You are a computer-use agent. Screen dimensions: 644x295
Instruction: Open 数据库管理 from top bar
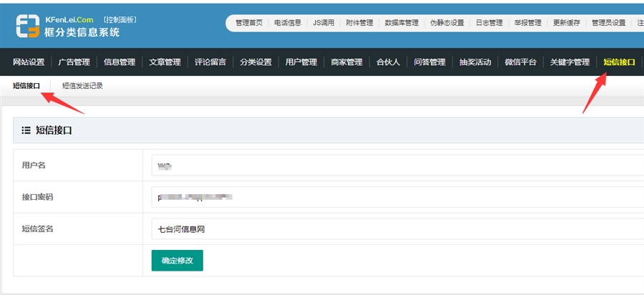coord(401,23)
